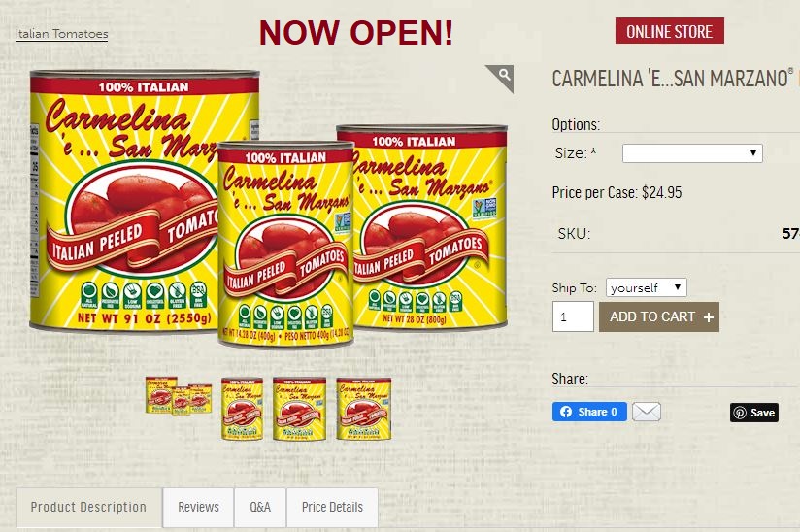Select the last can thumbnail

point(364,409)
